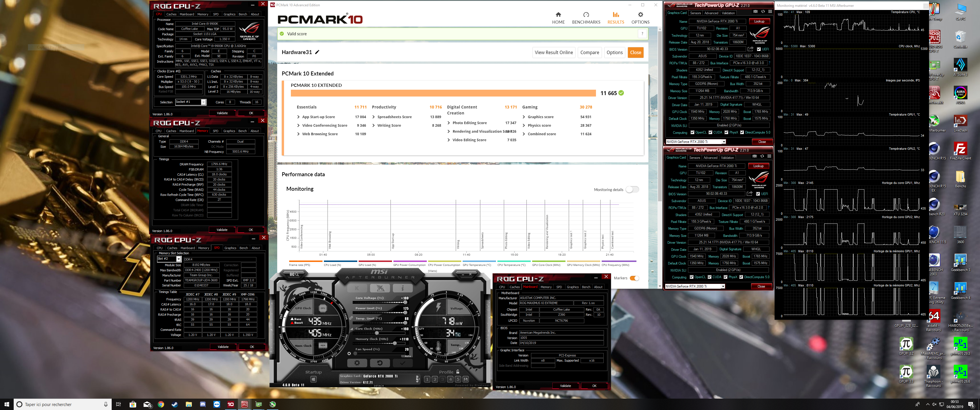The width and height of the screenshot is (980, 410).
Task: Switch on Monitoring details toggle in PCMark
Action: [x=632, y=189]
